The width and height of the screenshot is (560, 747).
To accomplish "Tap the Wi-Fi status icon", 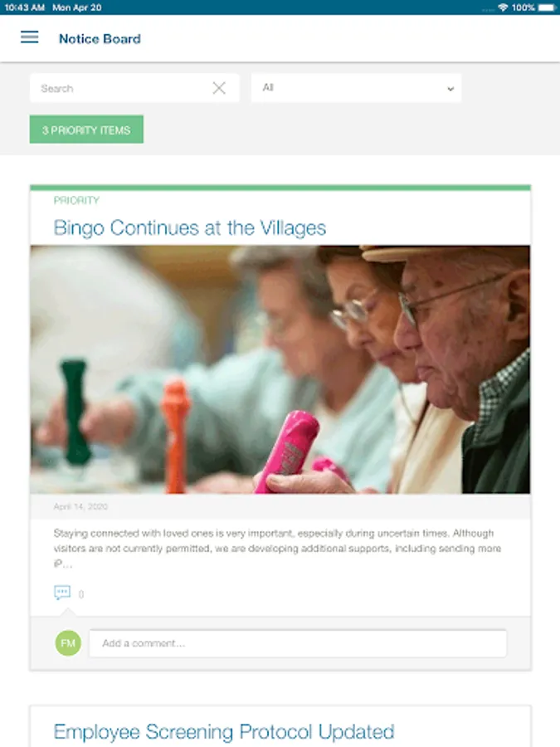I will (503, 7).
